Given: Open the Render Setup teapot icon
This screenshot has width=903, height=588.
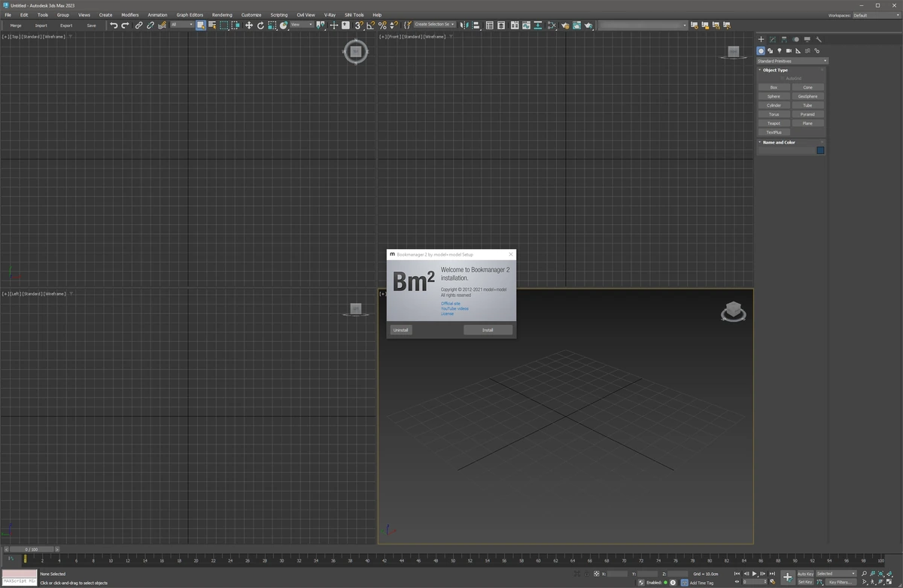Looking at the screenshot, I should (x=564, y=25).
